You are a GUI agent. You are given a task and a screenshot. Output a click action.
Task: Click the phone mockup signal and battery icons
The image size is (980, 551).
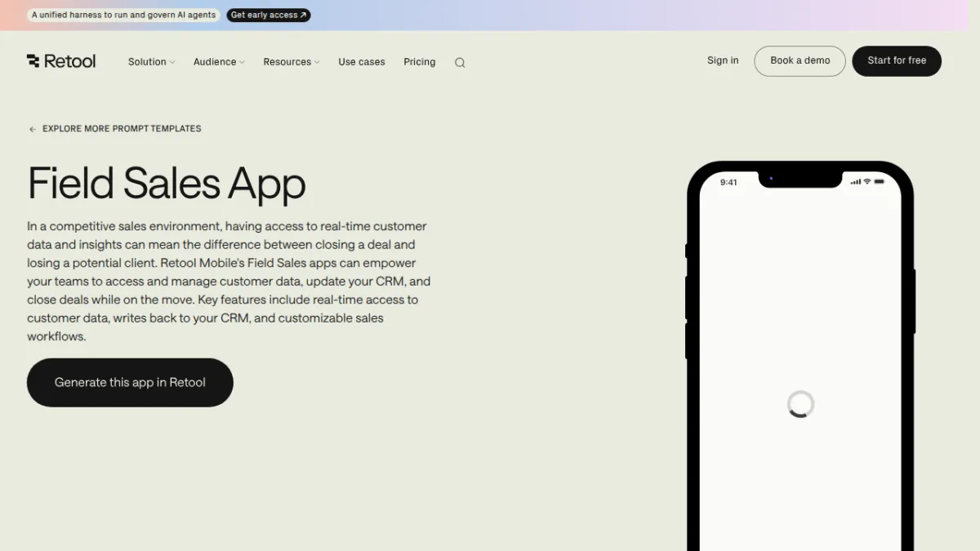pos(867,181)
